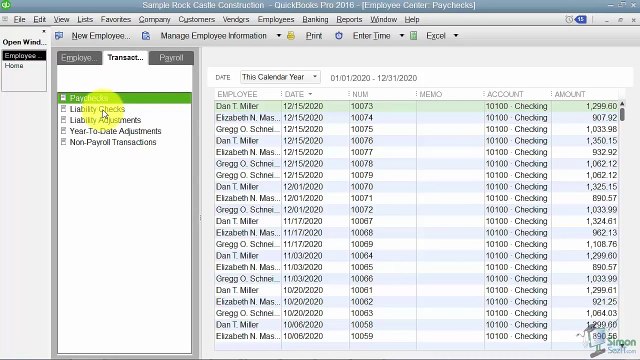Click the splitter handle between panels
The height and width of the screenshot is (360, 640).
point(200,218)
